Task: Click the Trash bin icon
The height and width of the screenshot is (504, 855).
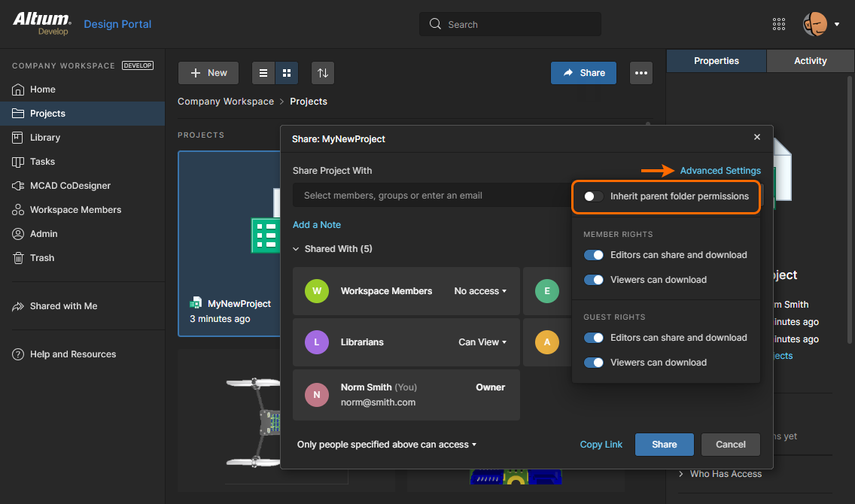Action: pyautogui.click(x=18, y=258)
